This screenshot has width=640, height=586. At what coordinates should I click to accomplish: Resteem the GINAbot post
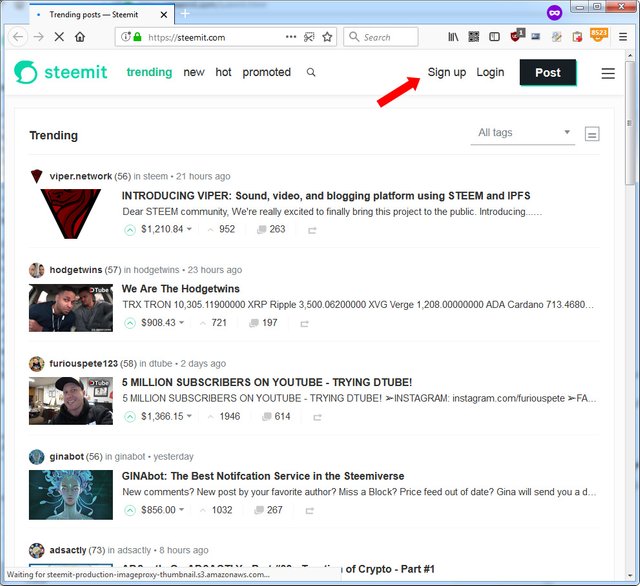[x=310, y=511]
